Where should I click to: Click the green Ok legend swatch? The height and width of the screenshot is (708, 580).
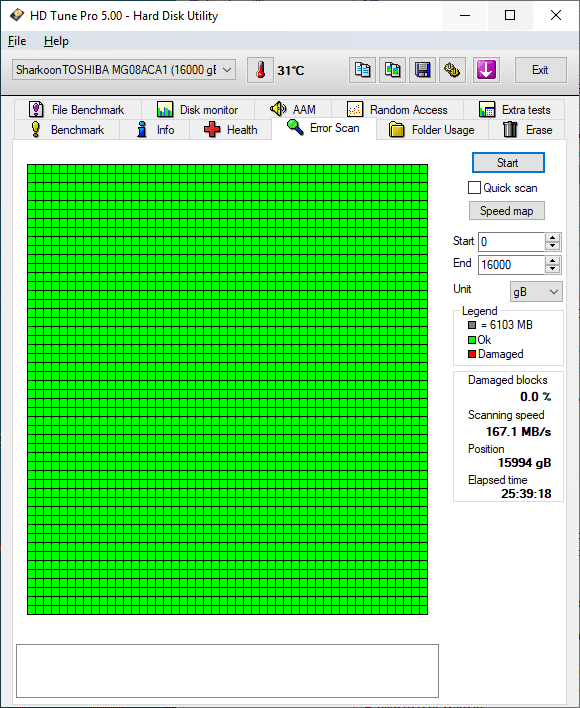[x=472, y=340]
